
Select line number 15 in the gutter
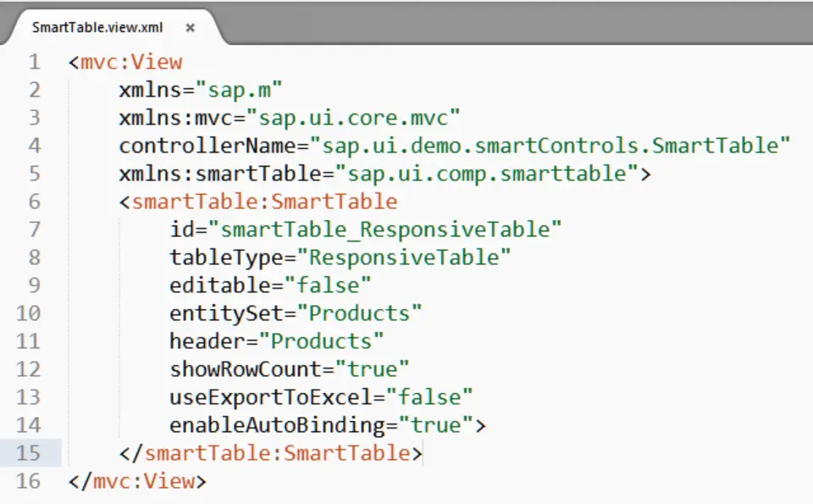pyautogui.click(x=28, y=453)
